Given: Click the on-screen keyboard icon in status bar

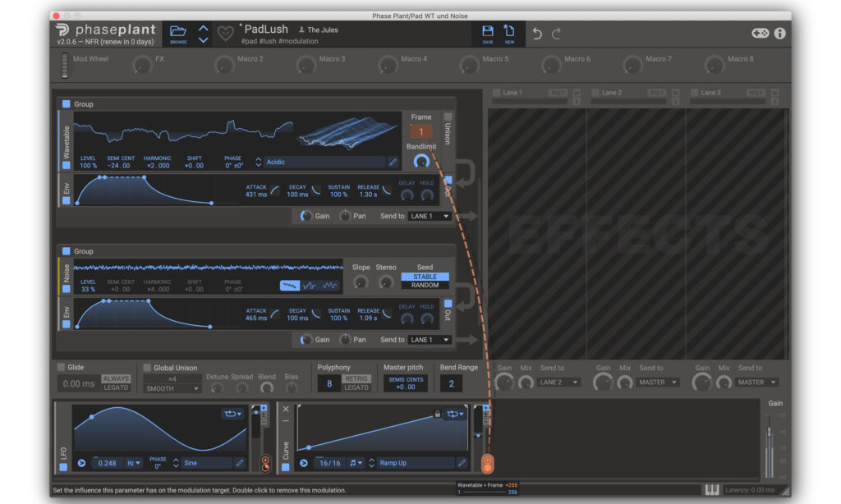Looking at the screenshot, I should click(712, 489).
